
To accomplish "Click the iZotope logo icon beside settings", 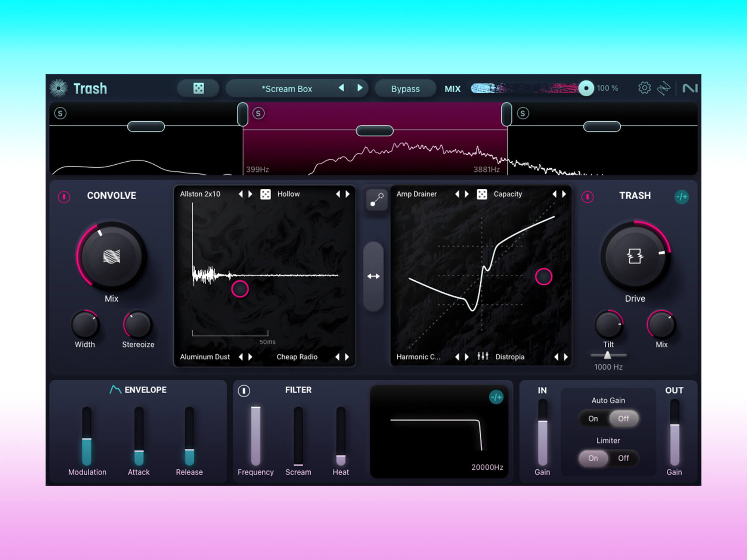I will tap(664, 88).
